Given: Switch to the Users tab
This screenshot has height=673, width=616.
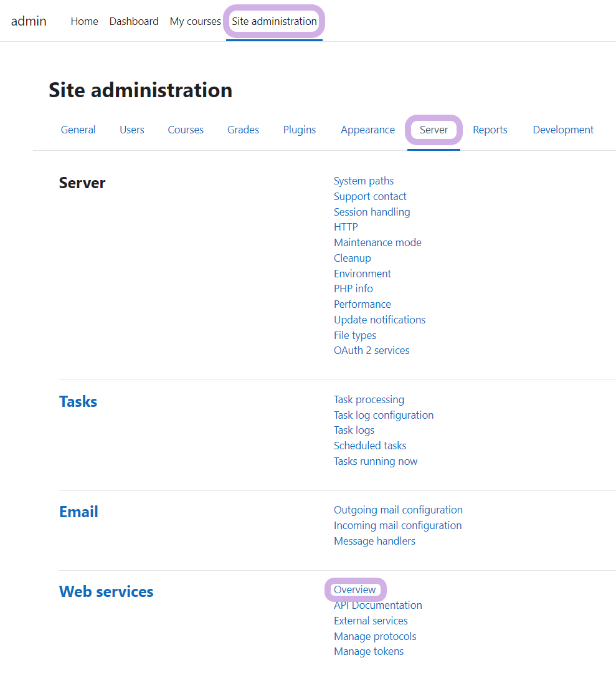Looking at the screenshot, I should (132, 130).
